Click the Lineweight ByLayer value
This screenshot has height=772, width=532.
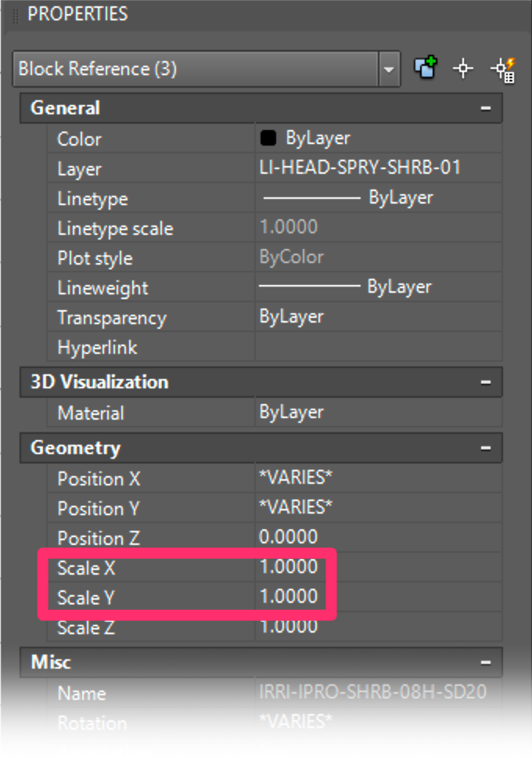346,287
